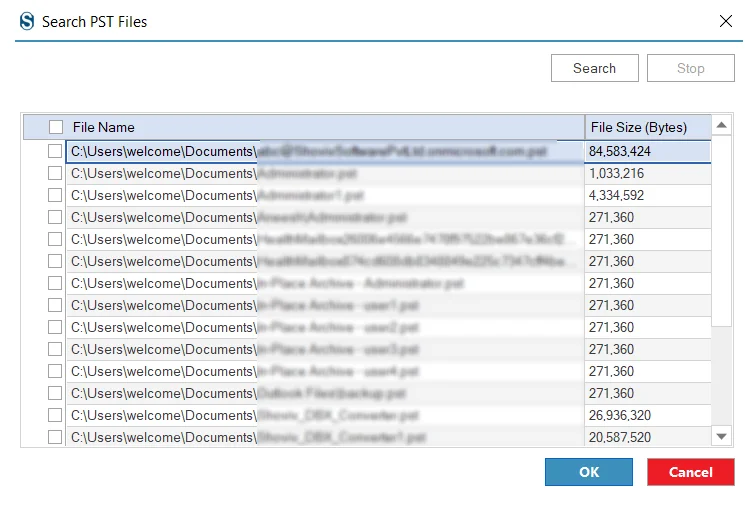Select the size cell reading 1,033,216
This screenshot has height=506, width=753.
point(647,173)
